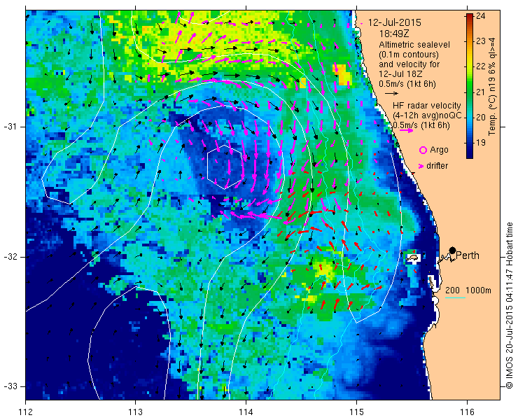Click the 200 1000m depth label
The width and height of the screenshot is (518, 420).
coord(468,290)
